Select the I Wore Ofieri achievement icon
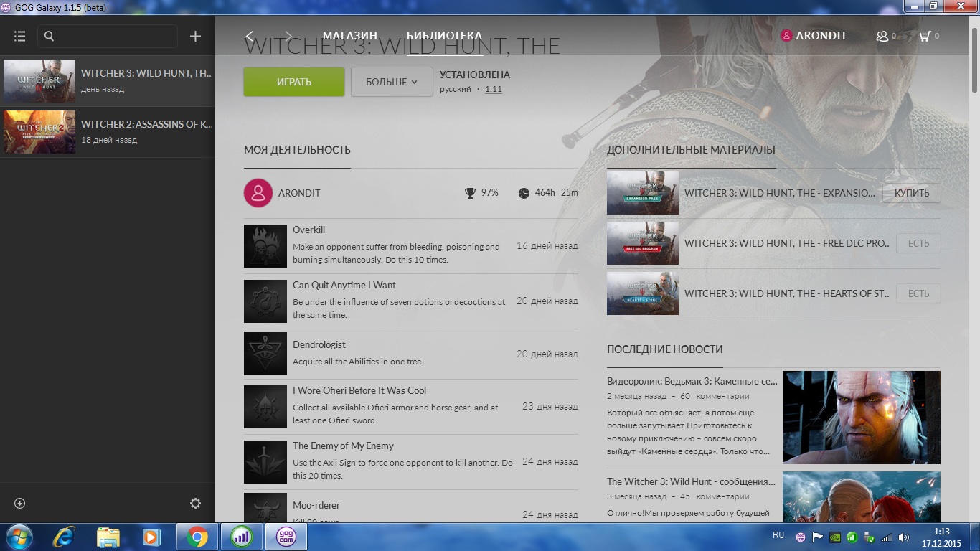Viewport: 980px width, 551px height. click(265, 407)
